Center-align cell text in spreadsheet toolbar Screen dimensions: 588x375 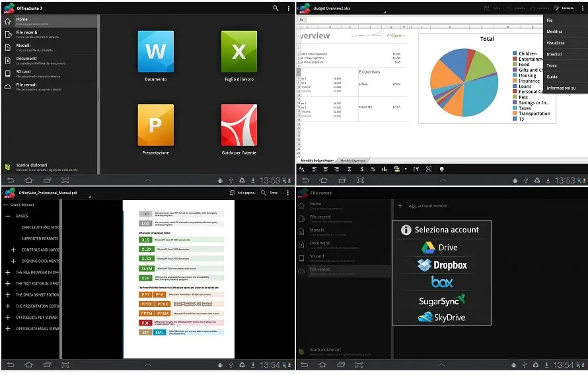tap(326, 169)
